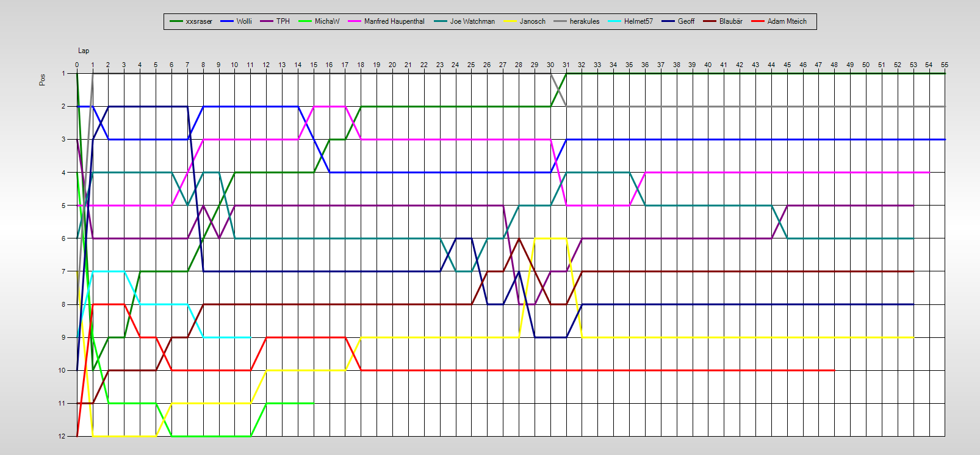Click the dark green xxsraser color line swatch

(176, 21)
